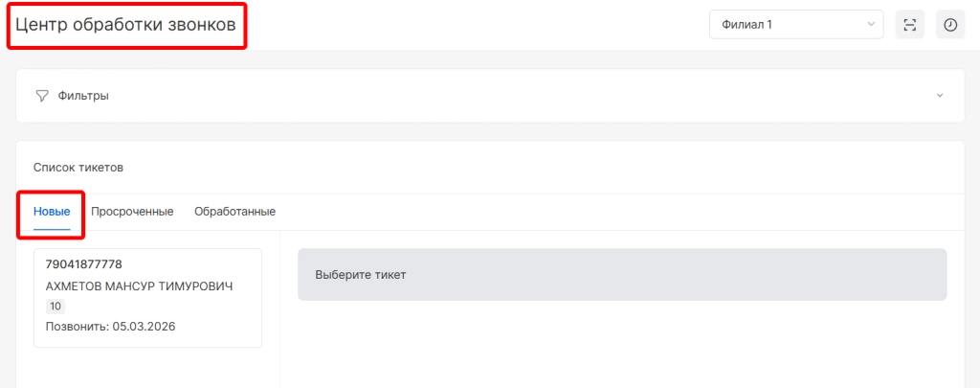Click the empty area of the Фильтры bar

click(479, 96)
